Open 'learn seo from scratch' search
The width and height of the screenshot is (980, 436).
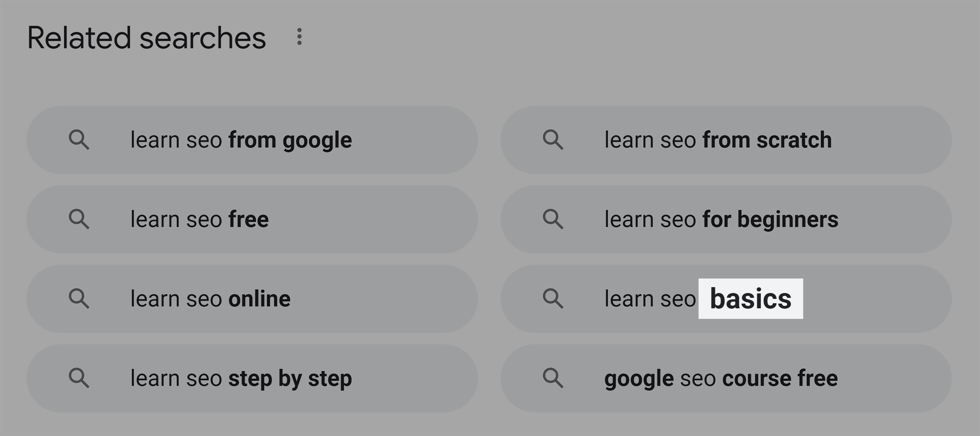point(726,140)
